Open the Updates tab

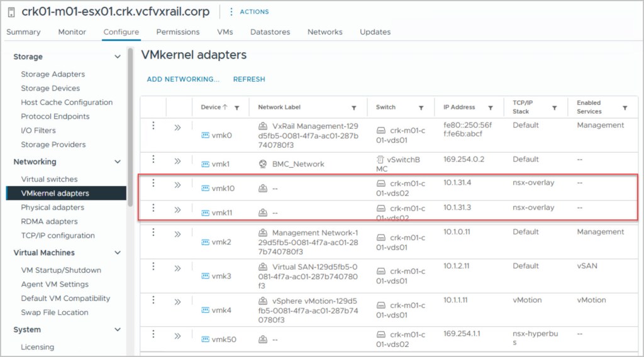(375, 32)
